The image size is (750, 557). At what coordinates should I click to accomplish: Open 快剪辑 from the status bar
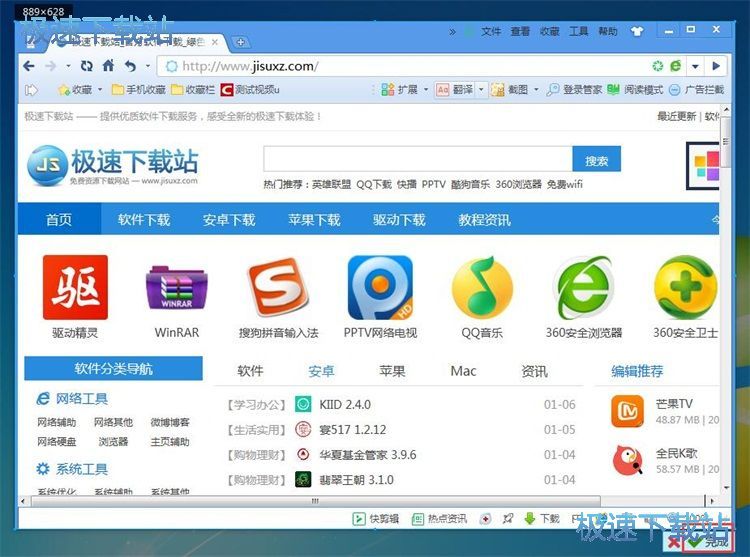coord(376,519)
